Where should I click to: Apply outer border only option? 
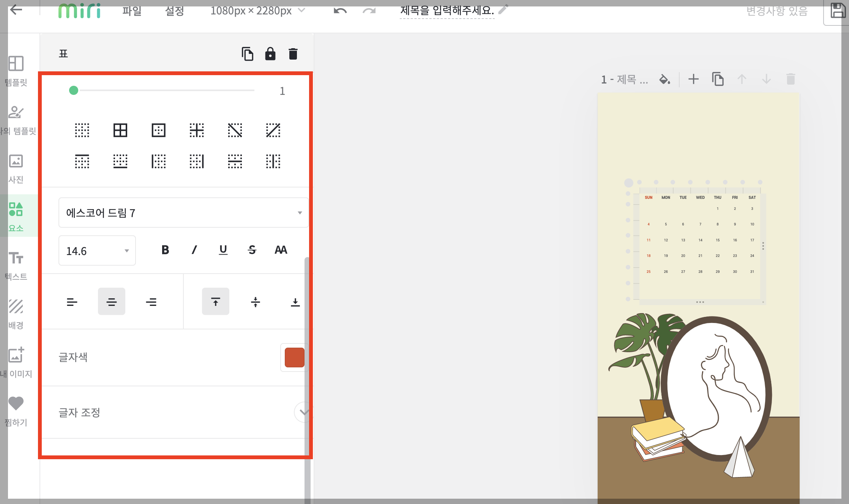(x=158, y=130)
